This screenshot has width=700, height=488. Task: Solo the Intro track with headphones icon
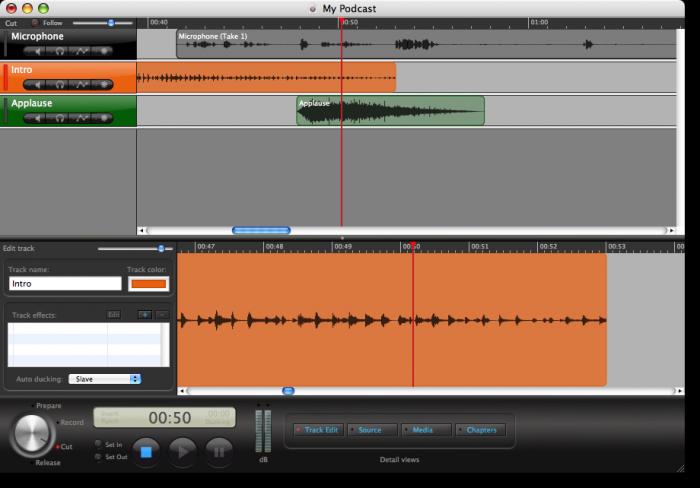[x=59, y=85]
